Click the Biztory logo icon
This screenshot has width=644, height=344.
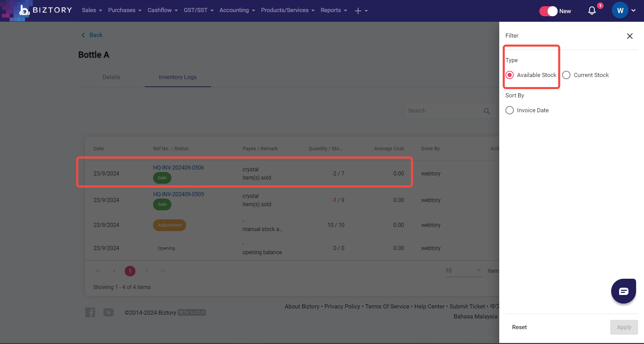pyautogui.click(x=24, y=10)
